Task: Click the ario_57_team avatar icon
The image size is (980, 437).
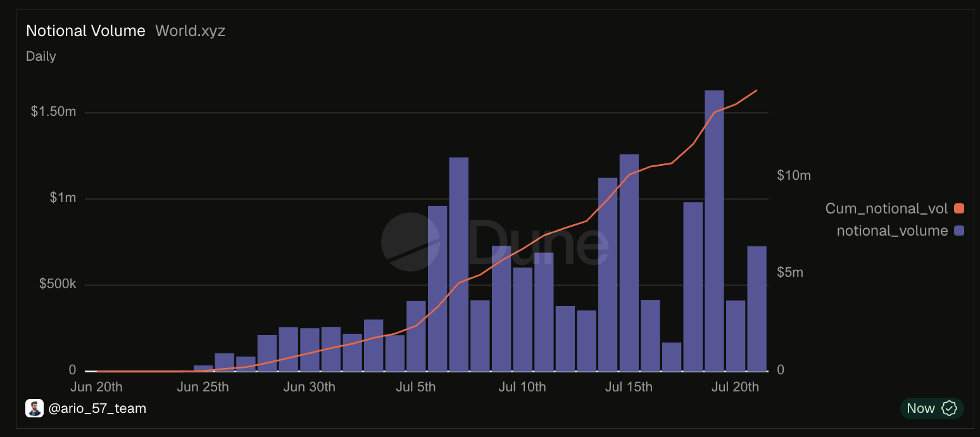Action: click(34, 408)
